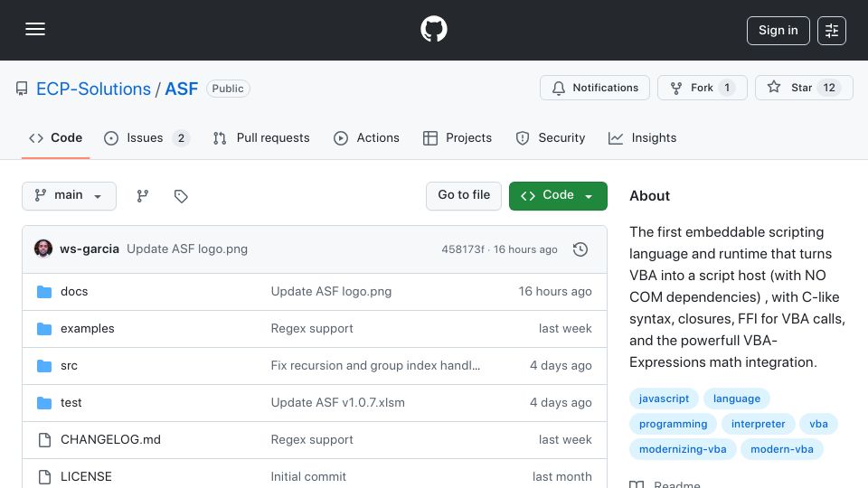Click the CHANGELOG.md file icon

44,440
